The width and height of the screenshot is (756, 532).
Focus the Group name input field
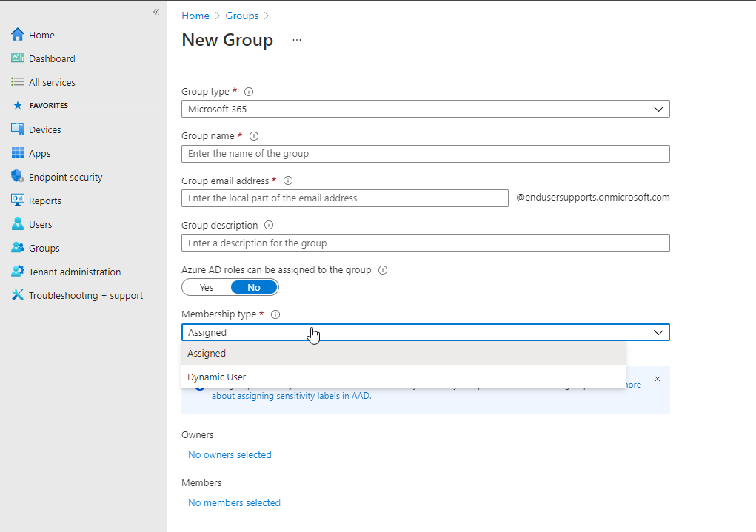(425, 154)
